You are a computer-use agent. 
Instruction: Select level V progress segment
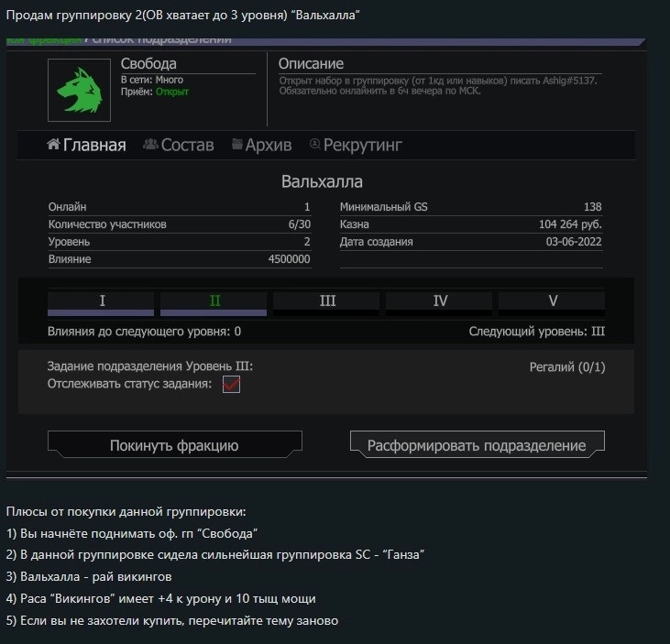click(x=552, y=303)
